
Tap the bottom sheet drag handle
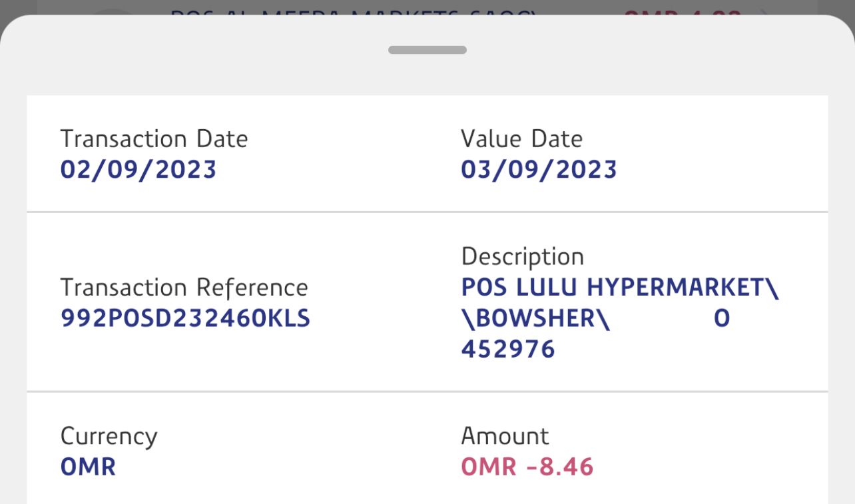(x=427, y=50)
